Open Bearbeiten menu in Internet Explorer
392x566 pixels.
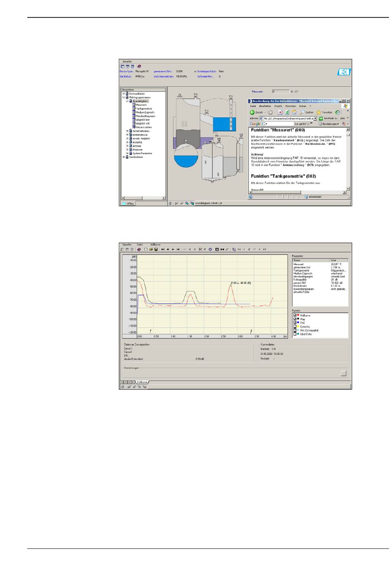(265, 106)
